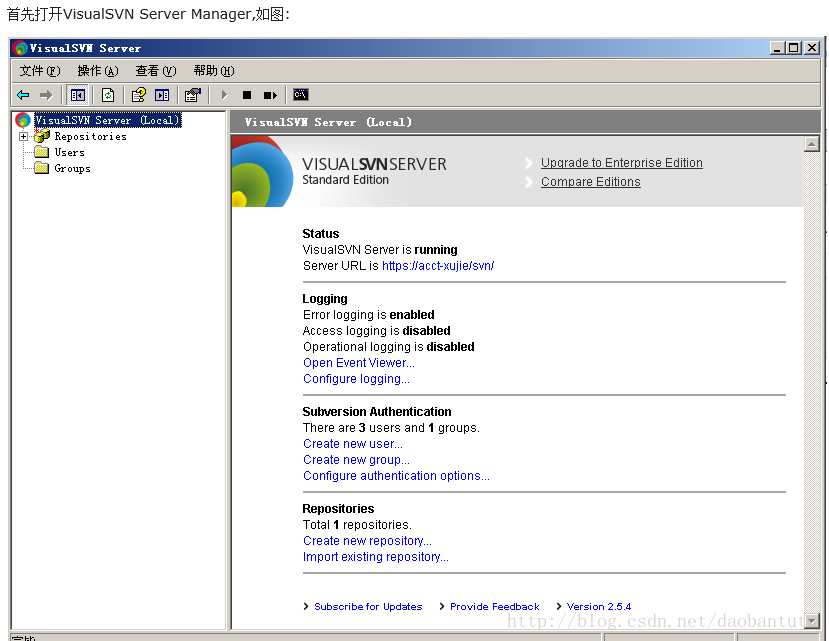Open help via the question mark toolbar icon
The height and width of the screenshot is (641, 829).
pos(139,95)
